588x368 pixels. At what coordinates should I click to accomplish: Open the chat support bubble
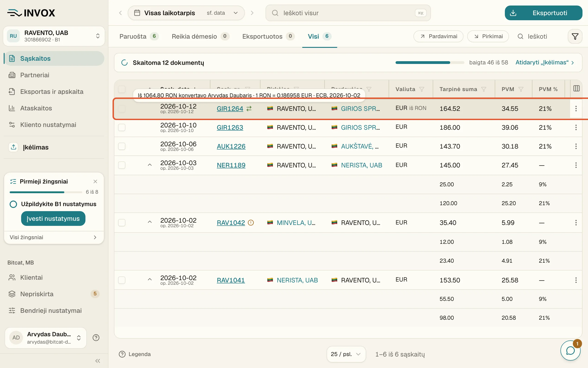tap(570, 351)
